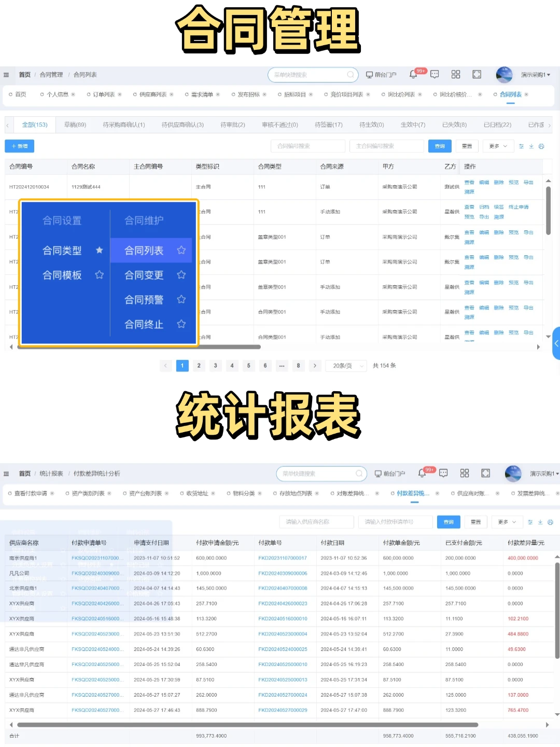Toggle the favorite star next to 合同列表
Viewport: 560px width, 747px height.
coord(181,250)
